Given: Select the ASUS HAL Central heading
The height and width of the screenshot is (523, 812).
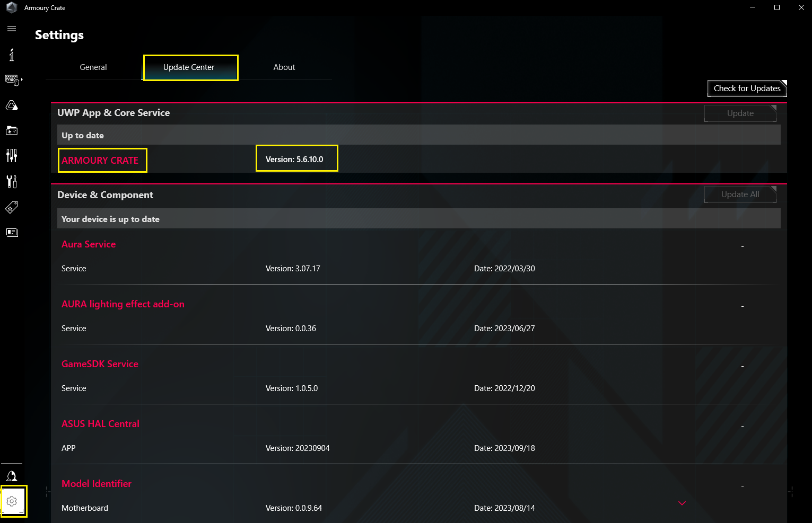Looking at the screenshot, I should [x=100, y=424].
